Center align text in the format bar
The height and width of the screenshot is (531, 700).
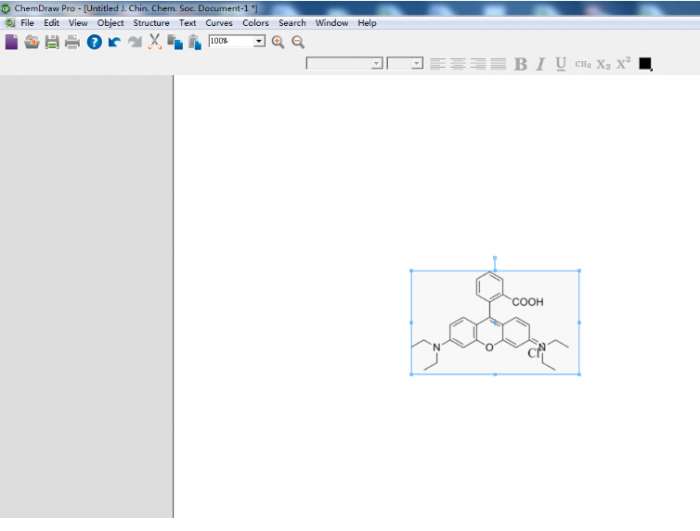[458, 64]
